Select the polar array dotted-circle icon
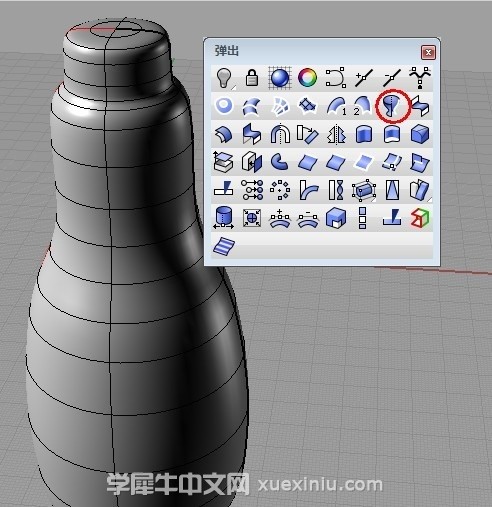The image size is (492, 507). pyautogui.click(x=280, y=190)
